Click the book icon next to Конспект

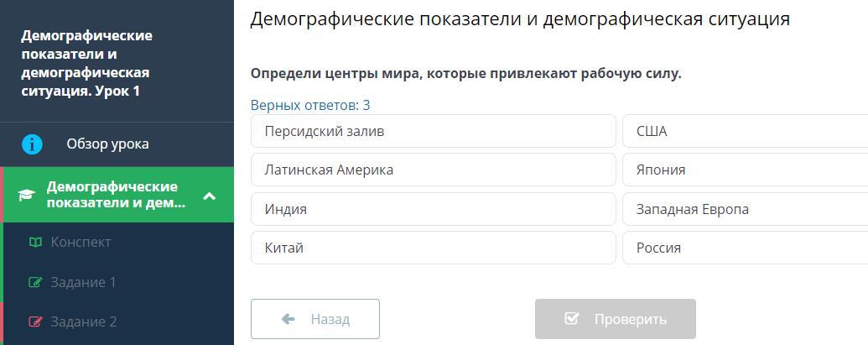click(35, 243)
